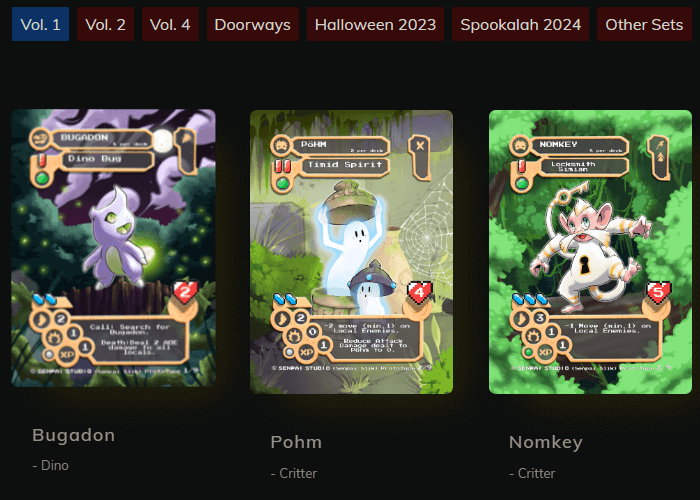This screenshot has width=700, height=500.
Task: Click Bugadon's red heart health icon
Action: click(x=185, y=292)
